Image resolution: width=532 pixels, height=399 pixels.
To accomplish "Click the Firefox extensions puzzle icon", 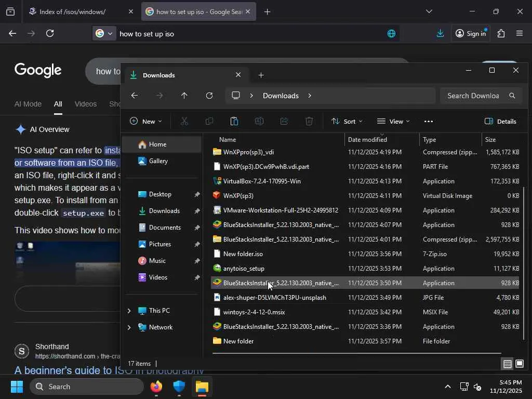I will coord(501,33).
